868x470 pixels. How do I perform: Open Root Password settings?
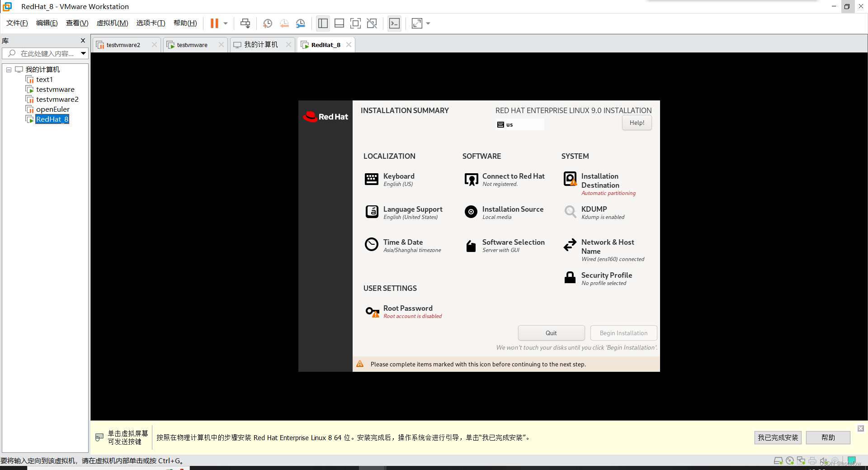[403, 312]
